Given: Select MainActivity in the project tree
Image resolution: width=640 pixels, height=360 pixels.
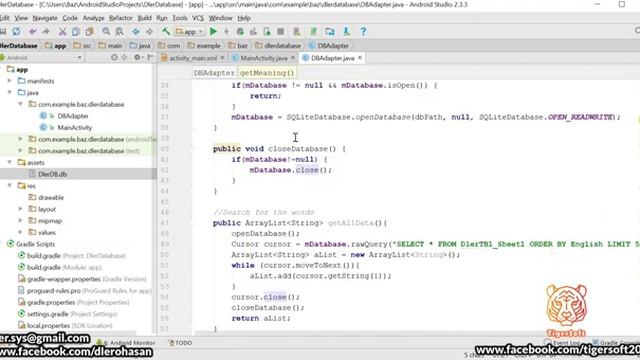Looking at the screenshot, I should point(75,127).
